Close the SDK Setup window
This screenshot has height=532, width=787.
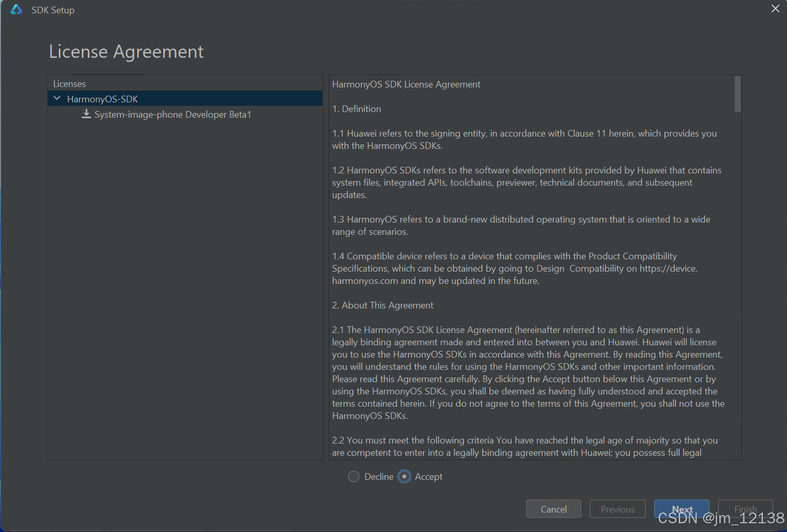click(775, 9)
